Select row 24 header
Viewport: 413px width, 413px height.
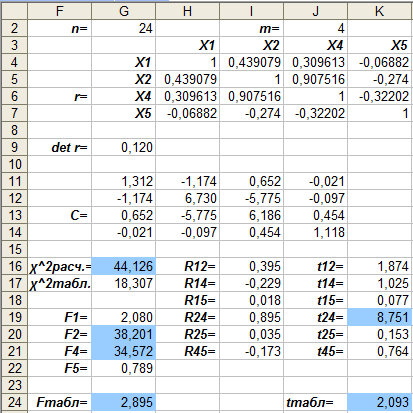click(14, 402)
